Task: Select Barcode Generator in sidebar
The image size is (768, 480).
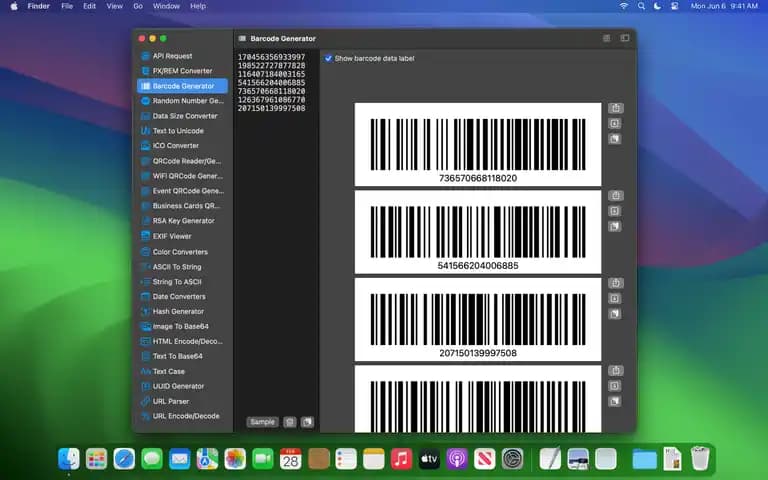Action: (182, 86)
